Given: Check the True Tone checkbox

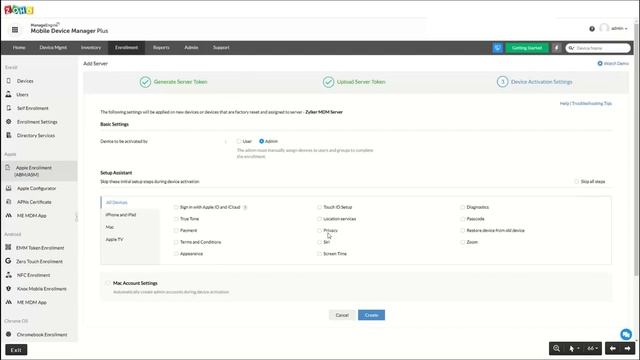Looking at the screenshot, I should 176,219.
